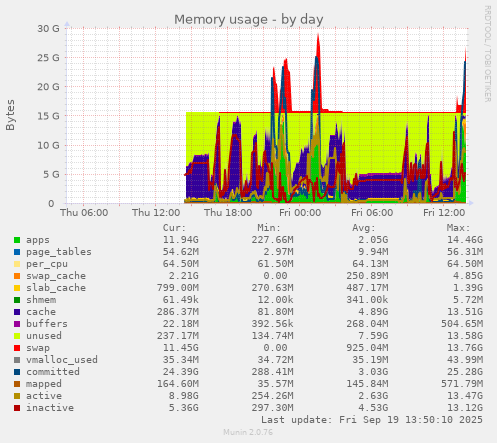Click the 'Thu 12:00' time label

[156, 213]
